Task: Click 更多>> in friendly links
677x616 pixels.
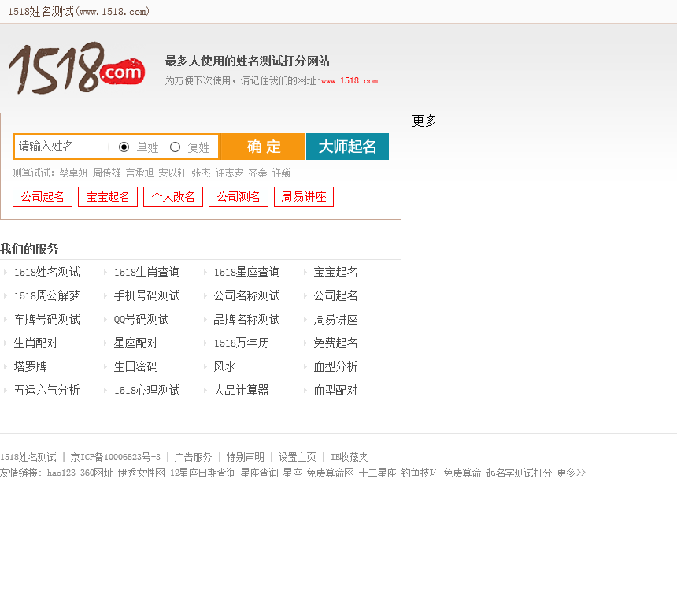Action: point(572,473)
